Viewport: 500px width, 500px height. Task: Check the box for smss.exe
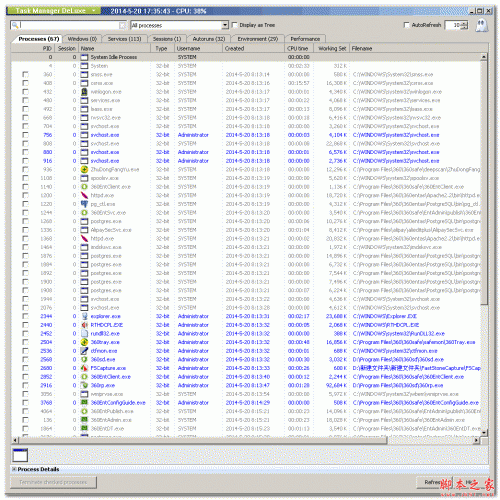[25, 74]
